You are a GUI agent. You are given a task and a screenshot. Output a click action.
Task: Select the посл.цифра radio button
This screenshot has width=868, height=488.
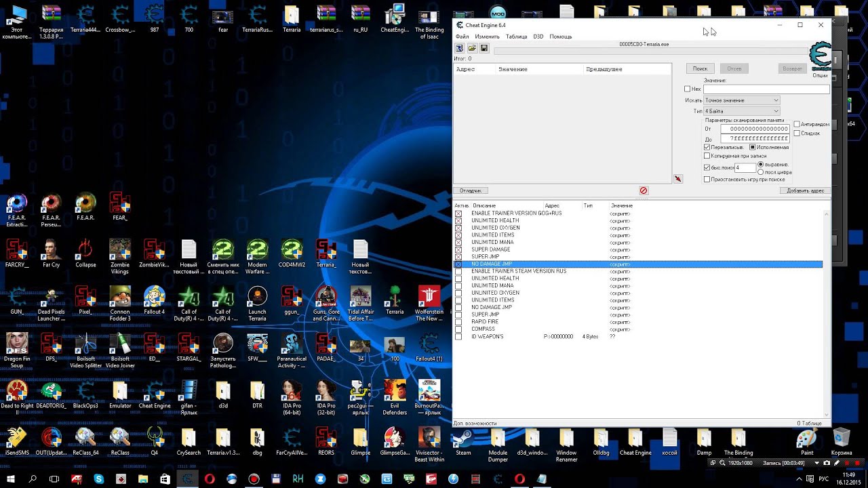[761, 172]
